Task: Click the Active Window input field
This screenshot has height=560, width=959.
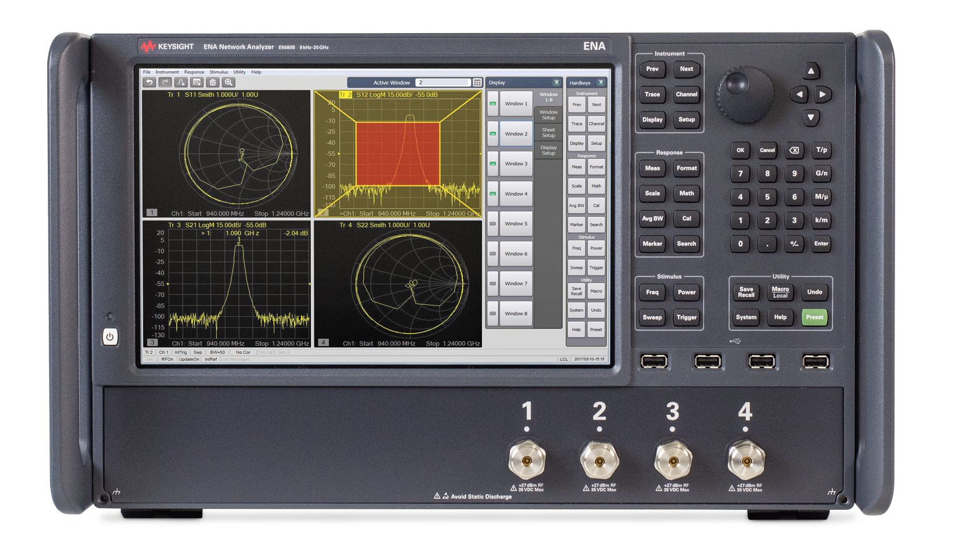Action: [x=443, y=83]
